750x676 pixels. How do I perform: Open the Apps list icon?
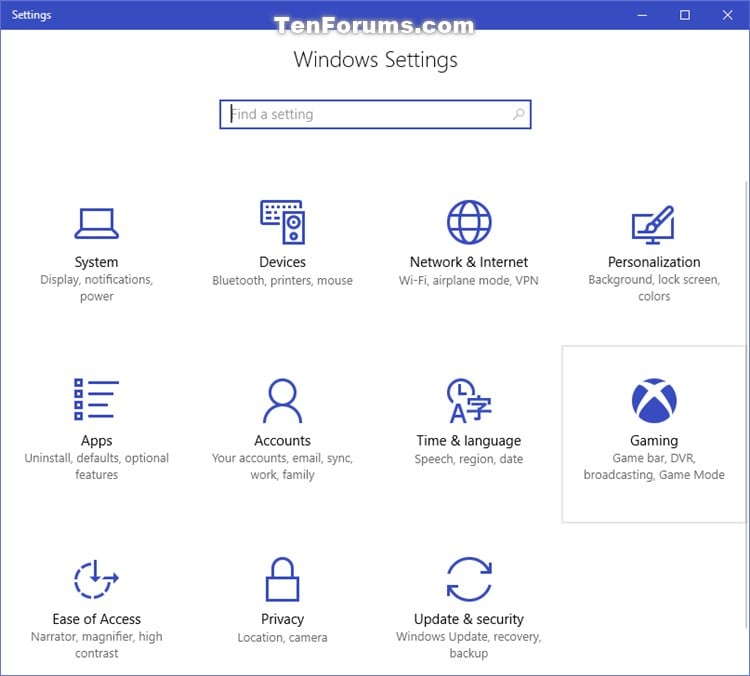click(x=96, y=399)
